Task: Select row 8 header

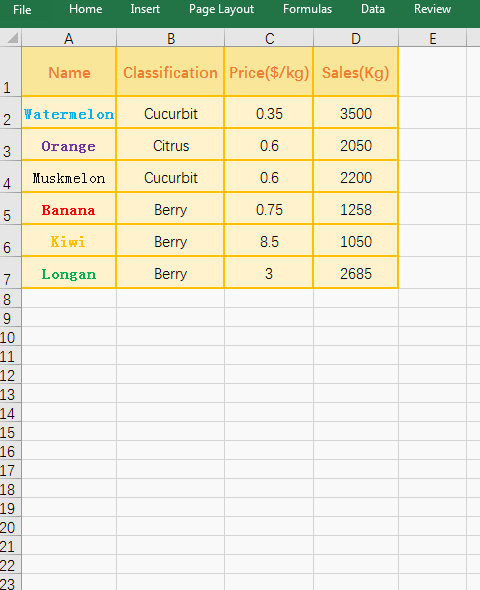Action: (11, 298)
